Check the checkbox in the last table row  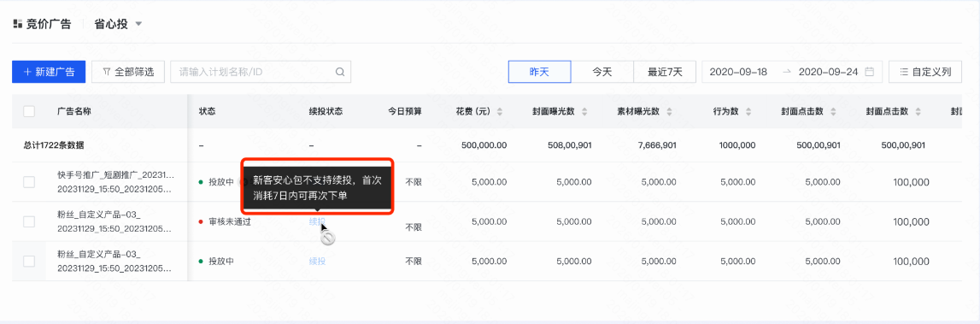point(29,261)
